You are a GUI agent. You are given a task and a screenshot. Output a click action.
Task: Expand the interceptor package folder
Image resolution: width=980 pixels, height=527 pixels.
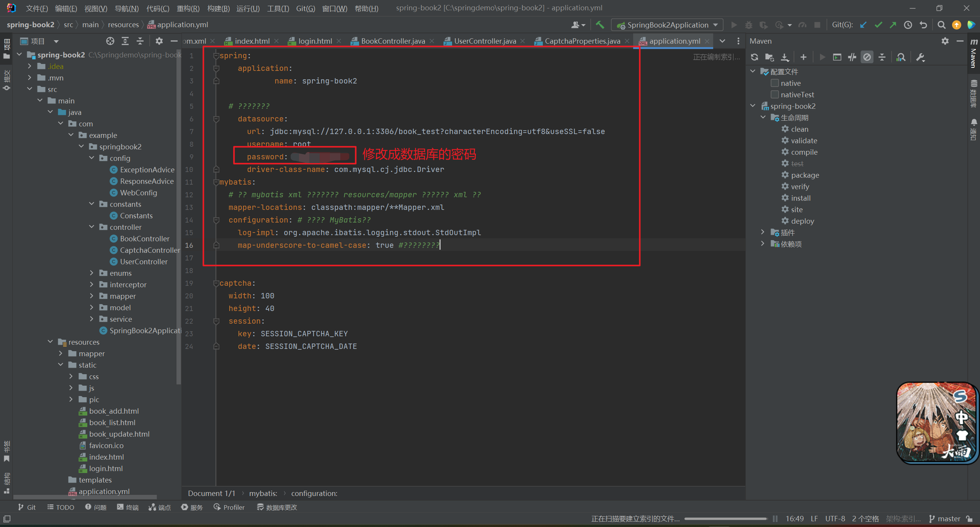tap(91, 285)
